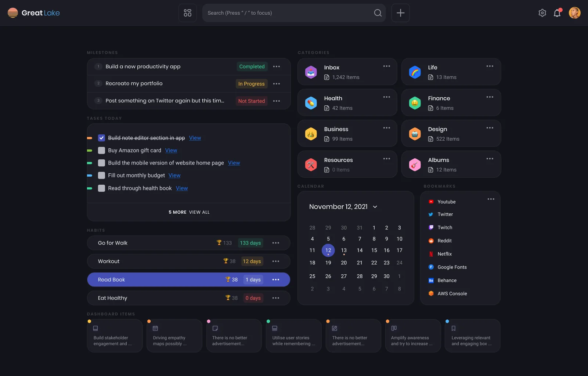Open the apps grid icon beside search

188,13
